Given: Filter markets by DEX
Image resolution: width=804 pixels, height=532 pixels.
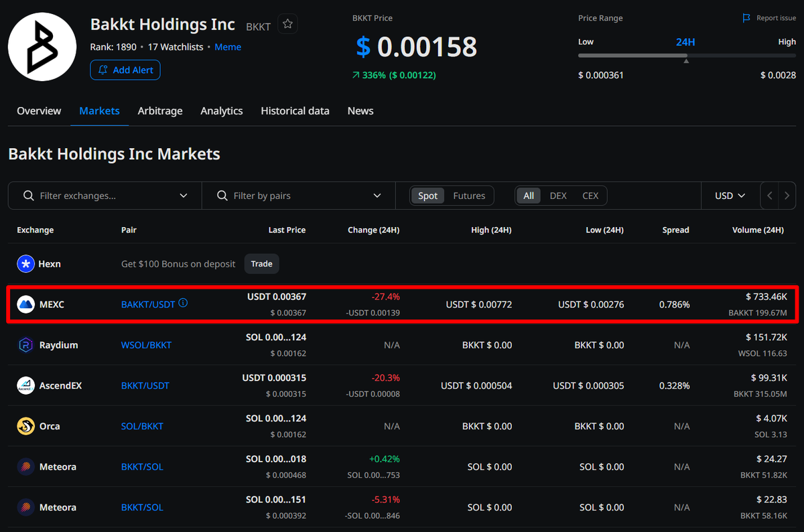Looking at the screenshot, I should click(558, 196).
